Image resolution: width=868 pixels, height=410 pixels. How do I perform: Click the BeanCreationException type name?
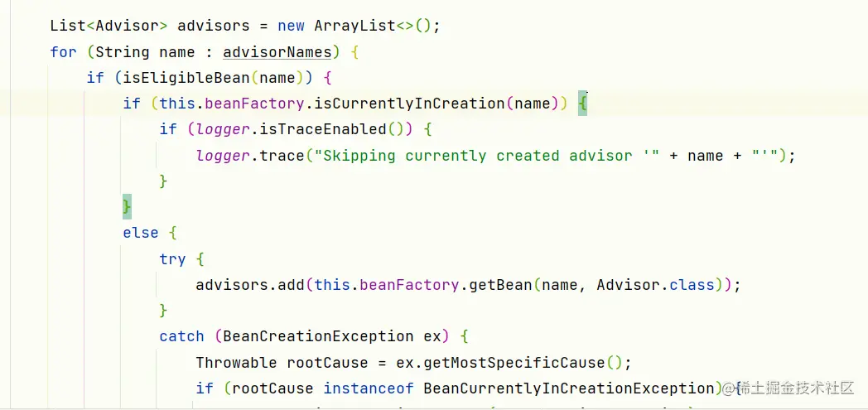tap(318, 336)
